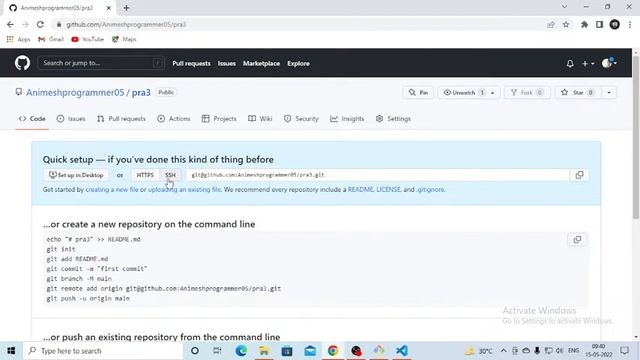Open the Insights tab
This screenshot has width=640, height=360.
[x=347, y=119]
